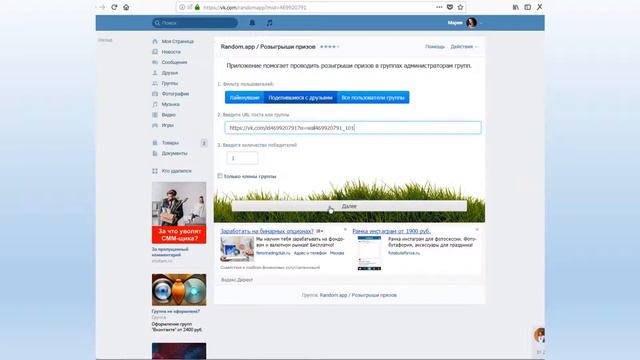The image size is (640, 360).
Task: Click the Instagram frame ad thumbnail image
Action: click(x=369, y=253)
